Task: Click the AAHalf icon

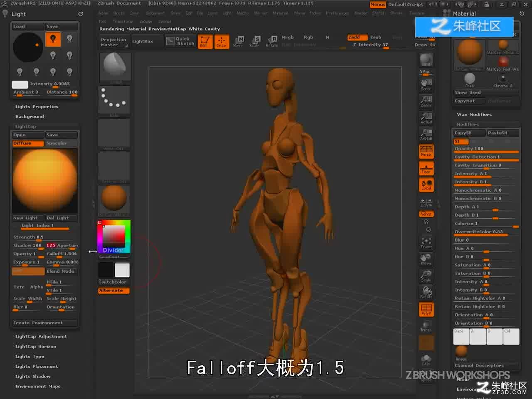Action: (x=426, y=134)
